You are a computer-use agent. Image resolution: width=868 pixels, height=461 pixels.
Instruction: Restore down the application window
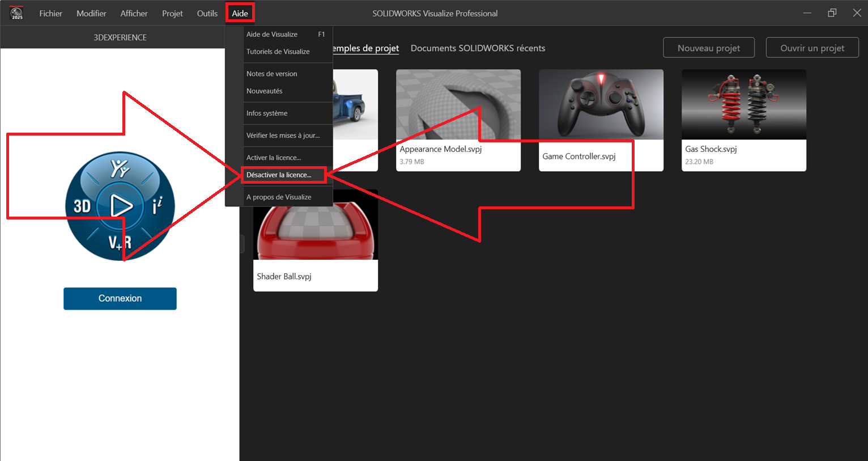click(x=832, y=13)
